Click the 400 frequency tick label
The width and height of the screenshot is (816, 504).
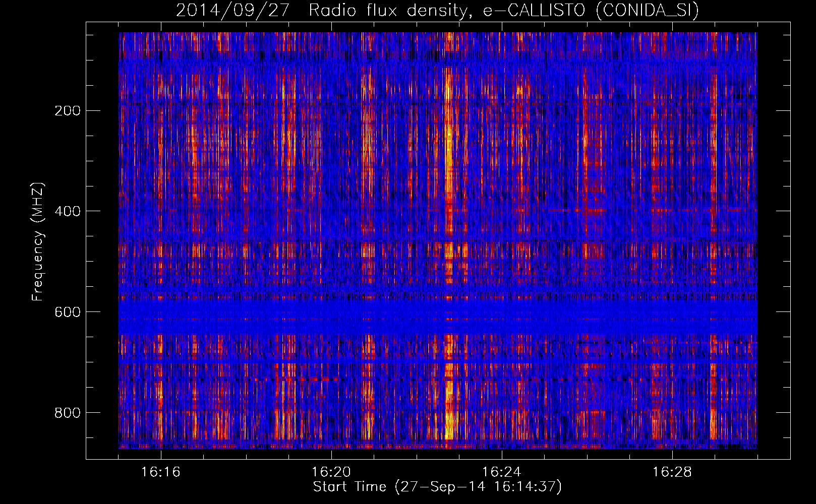click(x=68, y=211)
